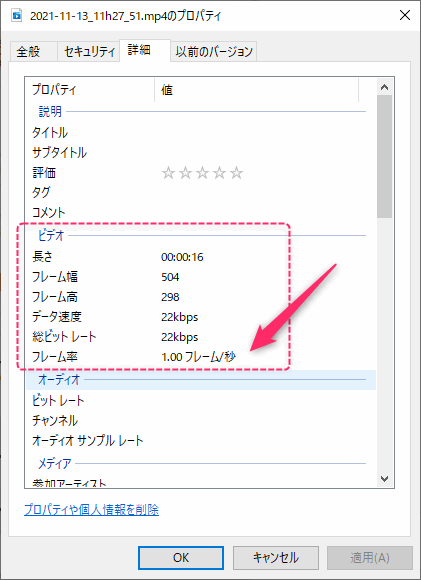Select the タイトル property row
Image resolution: width=421 pixels, height=580 pixels.
201,133
